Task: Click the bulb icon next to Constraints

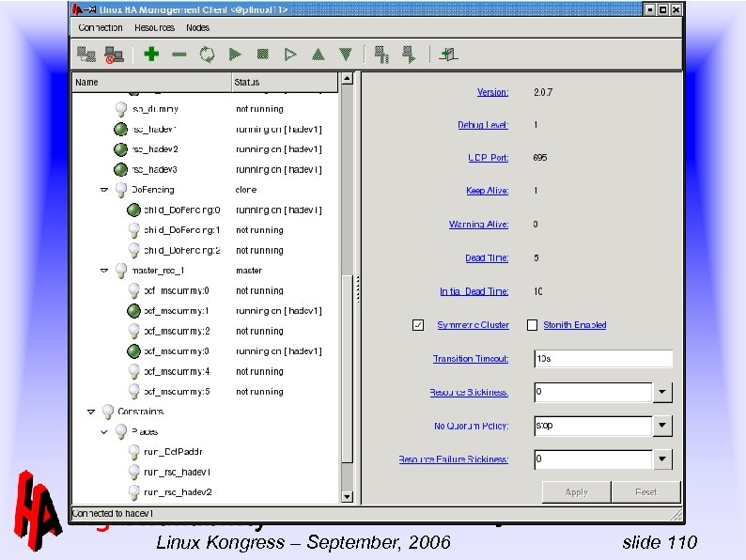Action: click(x=108, y=412)
